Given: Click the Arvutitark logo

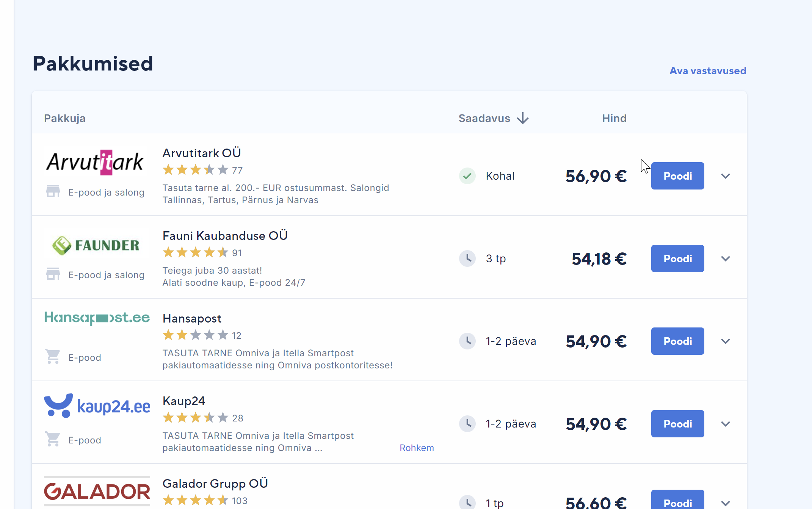Looking at the screenshot, I should 95,163.
